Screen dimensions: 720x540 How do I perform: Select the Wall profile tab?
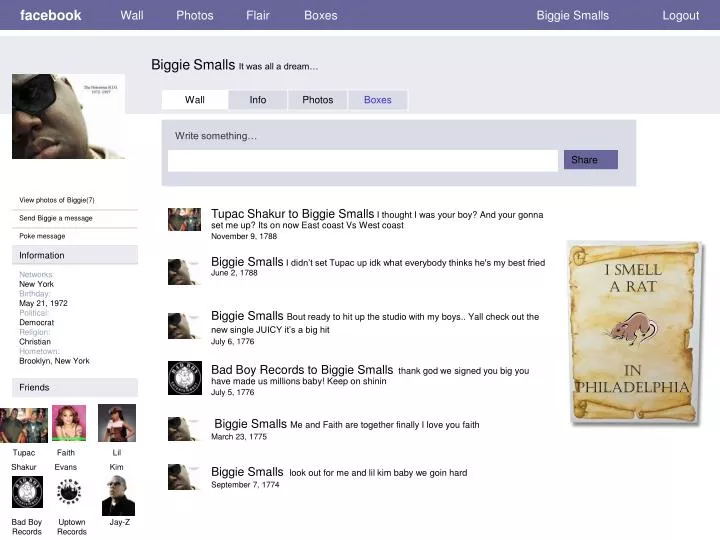[195, 100]
